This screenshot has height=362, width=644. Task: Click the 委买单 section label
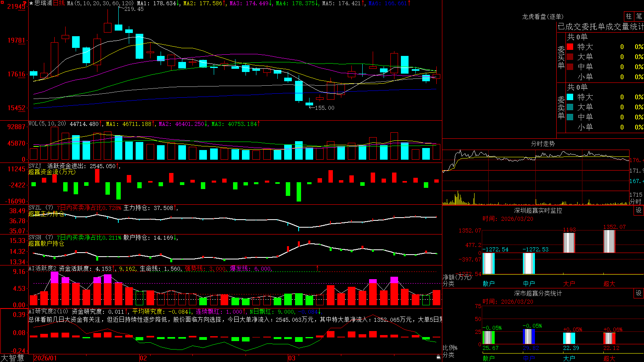point(561,58)
